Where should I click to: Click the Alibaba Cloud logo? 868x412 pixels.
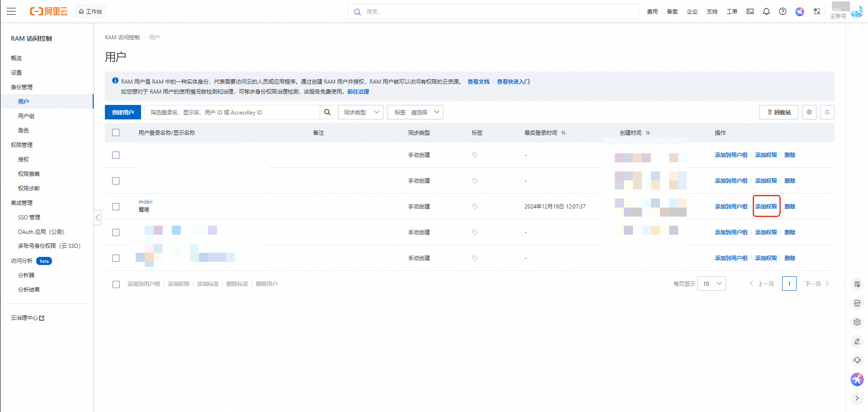(48, 11)
